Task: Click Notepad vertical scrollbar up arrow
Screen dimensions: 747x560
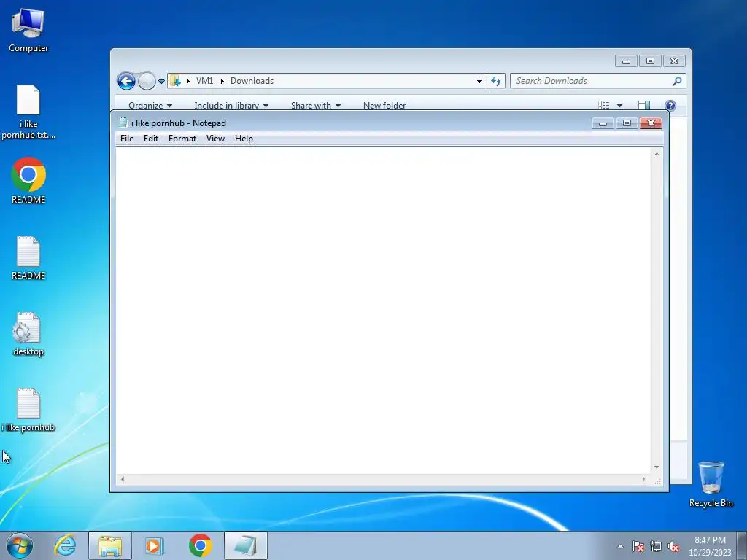Action: (657, 154)
